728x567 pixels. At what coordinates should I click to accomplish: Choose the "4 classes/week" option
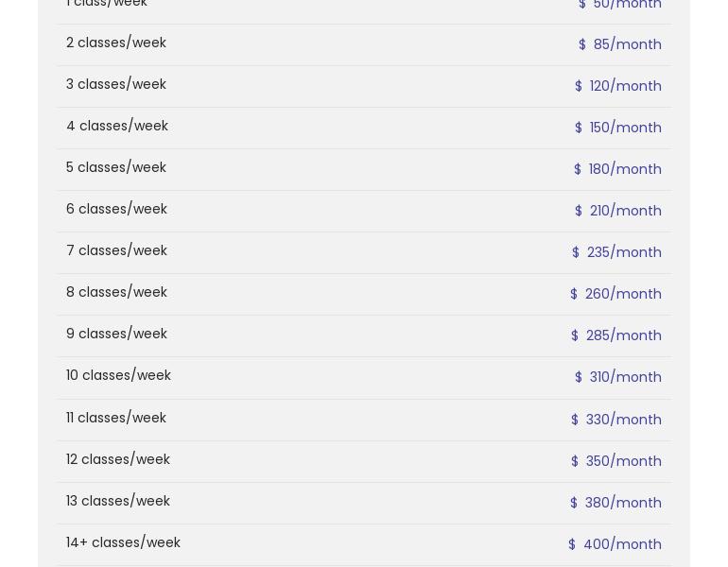(117, 127)
